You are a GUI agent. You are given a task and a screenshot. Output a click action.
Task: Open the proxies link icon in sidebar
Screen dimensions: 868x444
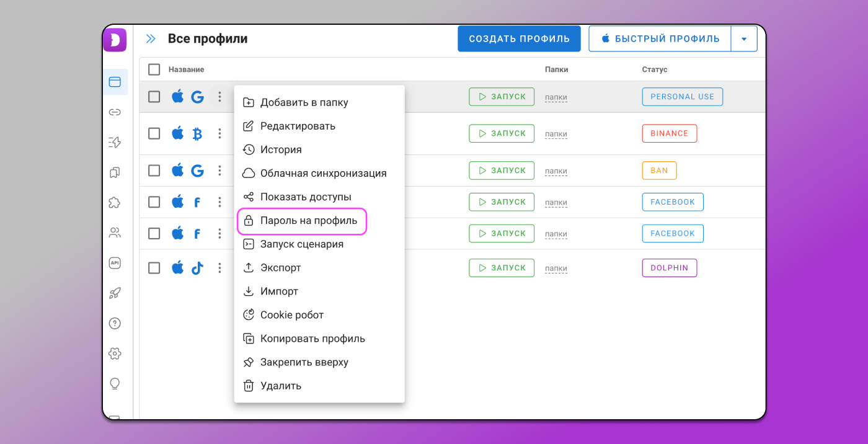click(115, 112)
